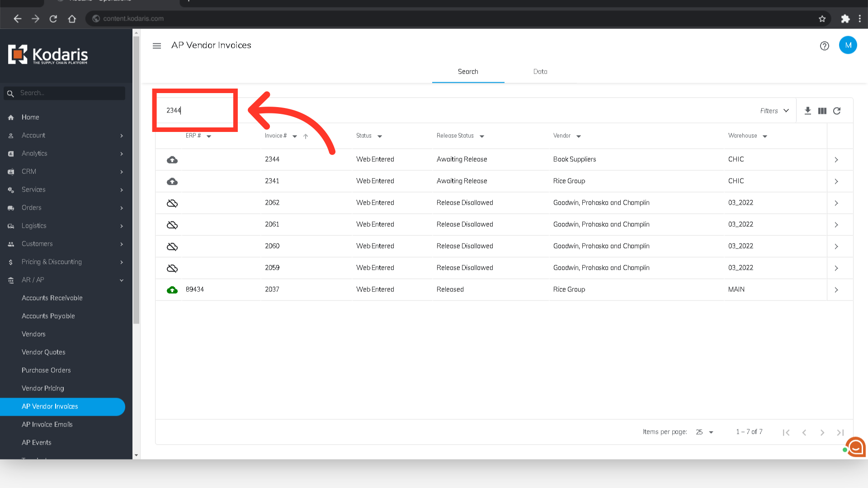Open Vendor Quotes in sidebar
Screen dimensions: 868x488
pos(43,352)
